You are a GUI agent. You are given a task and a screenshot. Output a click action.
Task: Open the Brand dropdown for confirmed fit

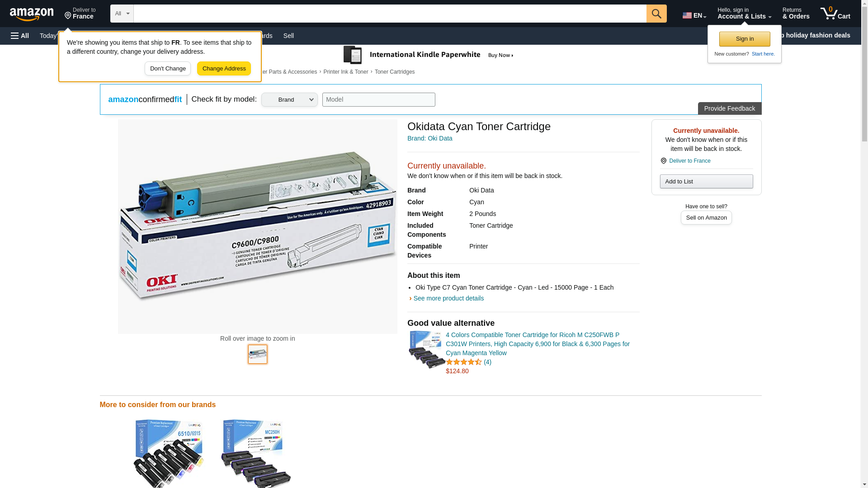(x=289, y=100)
